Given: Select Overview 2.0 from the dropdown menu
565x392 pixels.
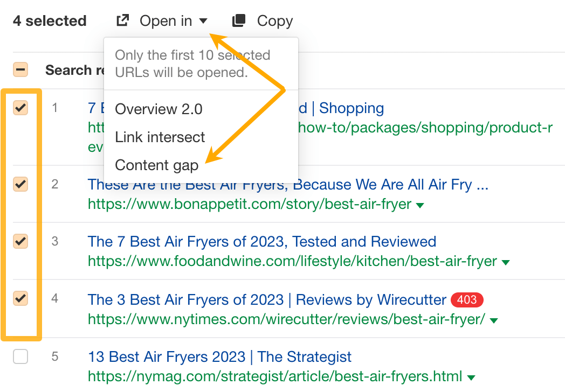Looking at the screenshot, I should pyautogui.click(x=159, y=109).
